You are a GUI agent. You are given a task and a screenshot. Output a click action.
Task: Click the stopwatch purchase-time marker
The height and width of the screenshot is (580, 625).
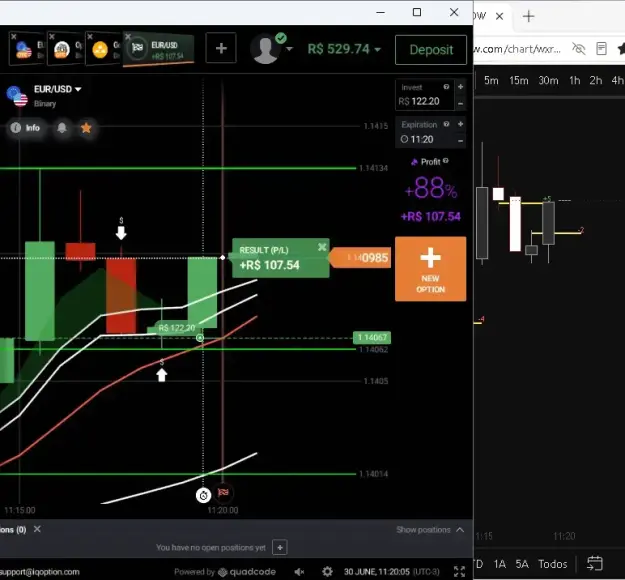[x=203, y=495]
